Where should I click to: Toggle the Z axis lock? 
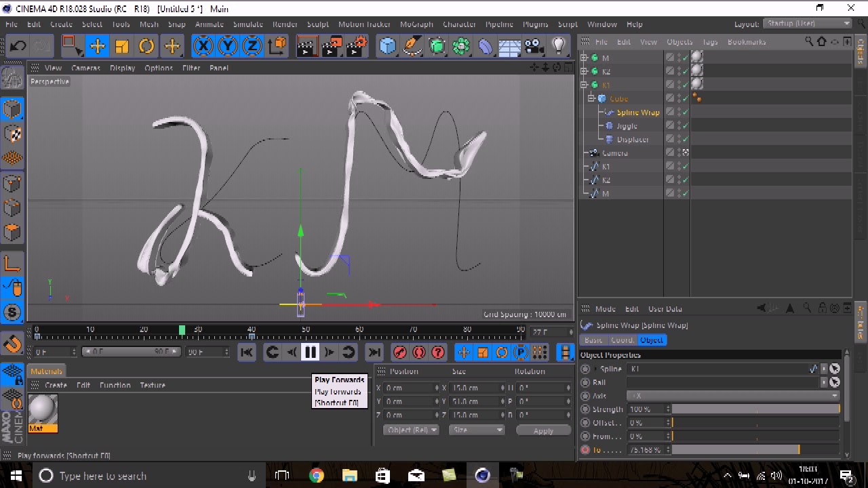(252, 46)
